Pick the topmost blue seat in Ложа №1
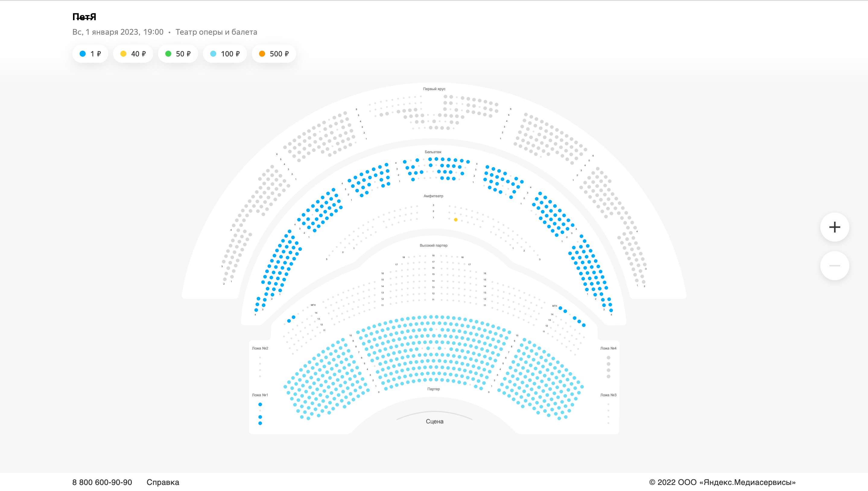Image resolution: width=868 pixels, height=491 pixels. 260,404
